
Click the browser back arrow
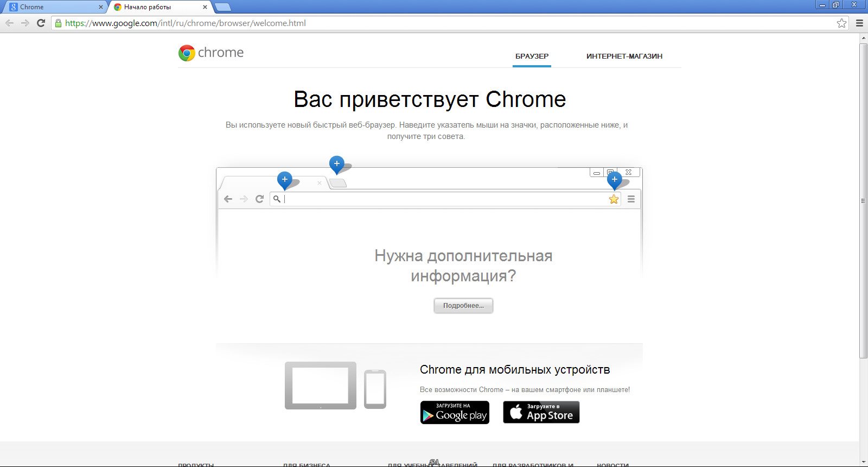pyautogui.click(x=9, y=23)
